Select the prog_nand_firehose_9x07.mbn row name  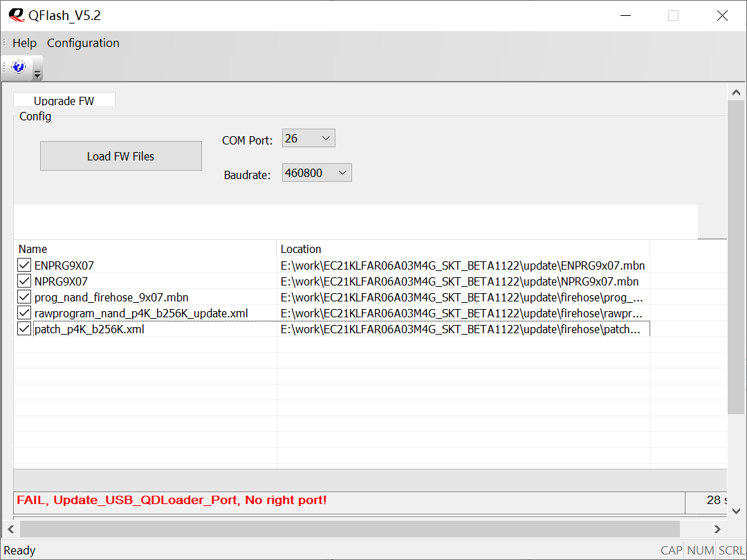coord(111,297)
